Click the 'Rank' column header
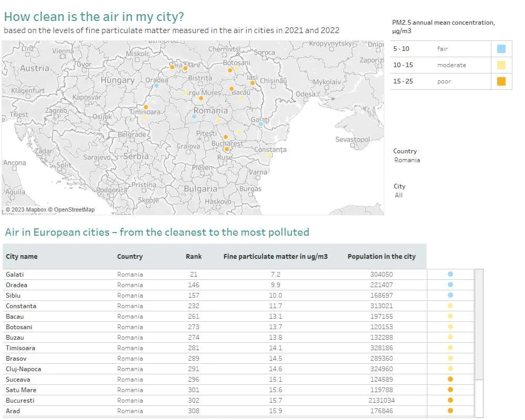This screenshot has width=525, height=420. pyautogui.click(x=193, y=257)
